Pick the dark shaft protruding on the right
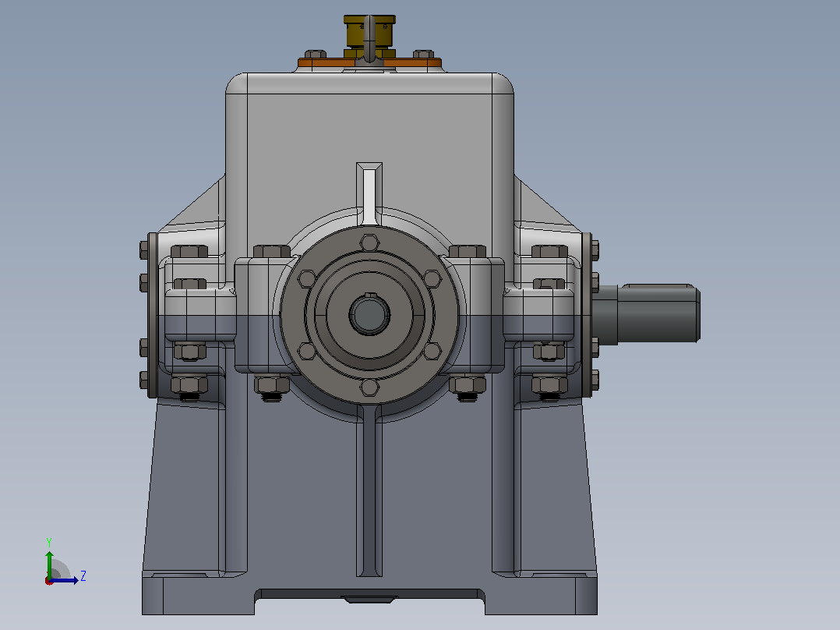Viewport: 840px width, 630px height. [x=646, y=313]
